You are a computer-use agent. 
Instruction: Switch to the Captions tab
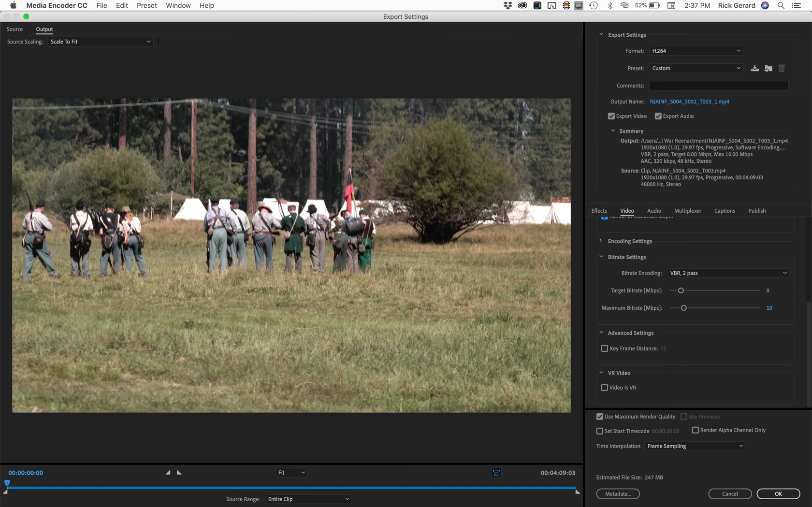[x=725, y=211]
